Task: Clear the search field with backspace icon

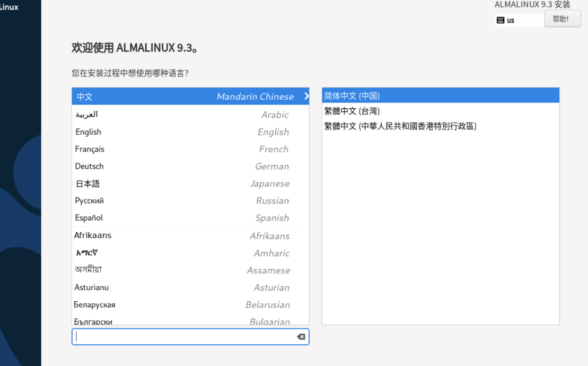Action: 301,337
